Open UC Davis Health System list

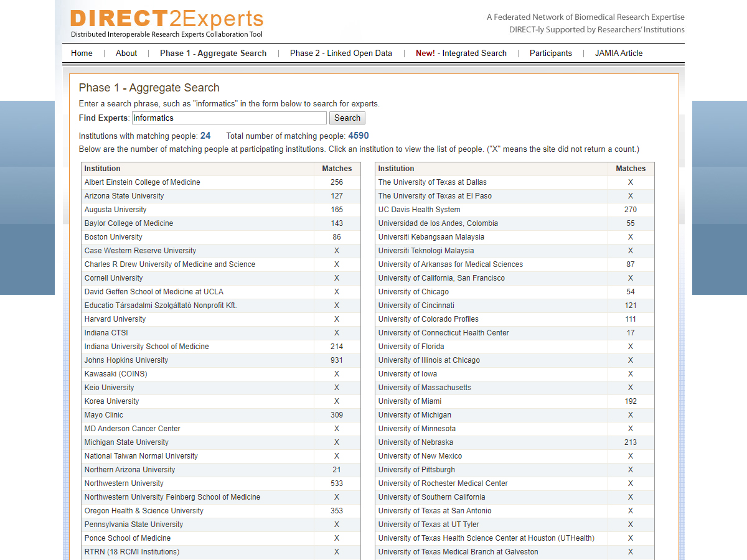[419, 210]
